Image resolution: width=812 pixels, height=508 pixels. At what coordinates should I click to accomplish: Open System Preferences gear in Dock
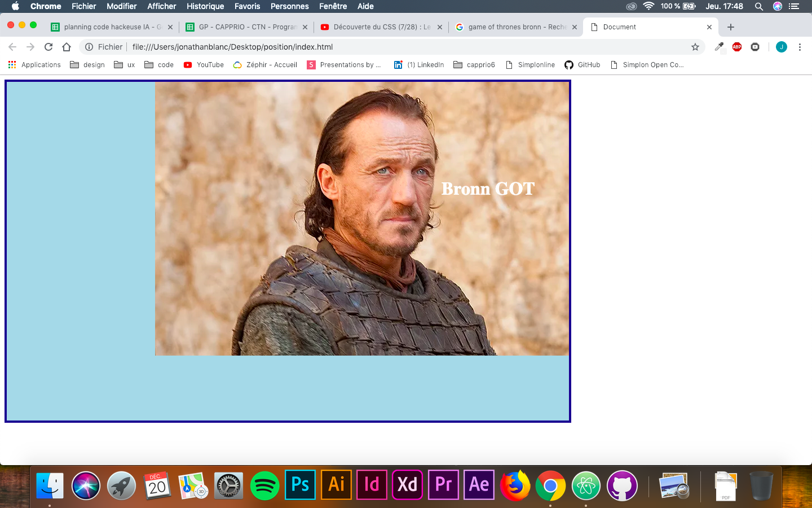pyautogui.click(x=229, y=485)
